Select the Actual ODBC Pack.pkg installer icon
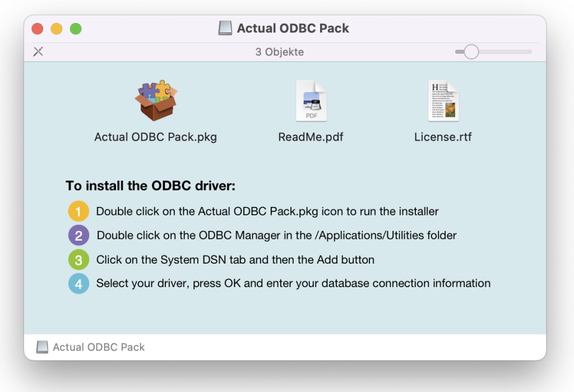 (156, 100)
